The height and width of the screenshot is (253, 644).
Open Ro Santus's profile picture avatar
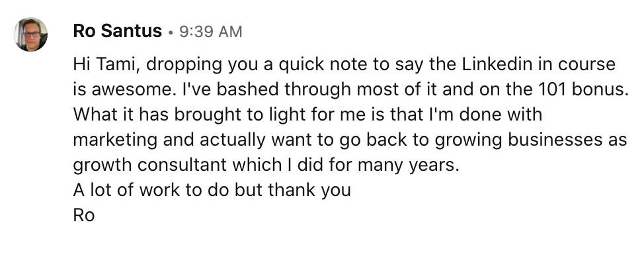tap(31, 34)
